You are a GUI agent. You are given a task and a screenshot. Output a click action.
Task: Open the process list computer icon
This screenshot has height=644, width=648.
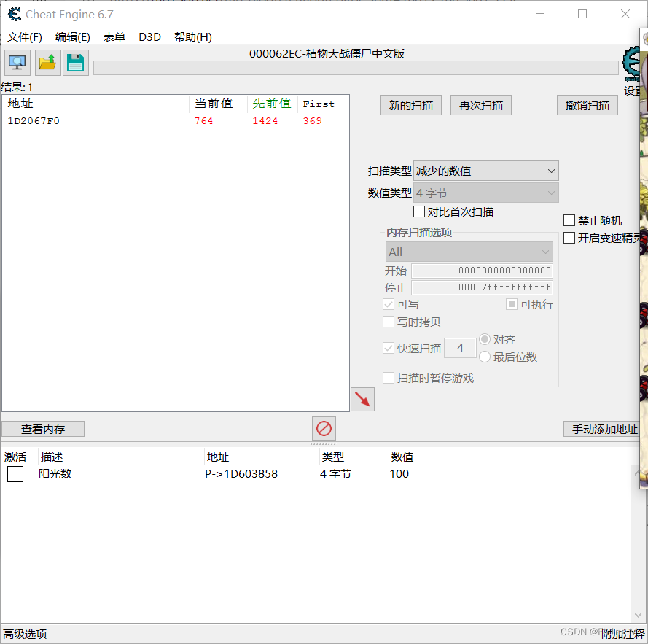(17, 63)
